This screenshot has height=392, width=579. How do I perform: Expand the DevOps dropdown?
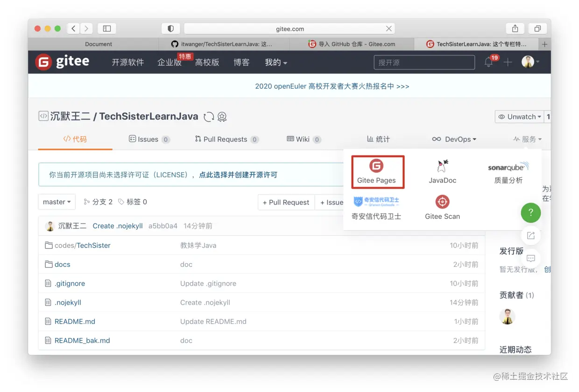click(454, 139)
